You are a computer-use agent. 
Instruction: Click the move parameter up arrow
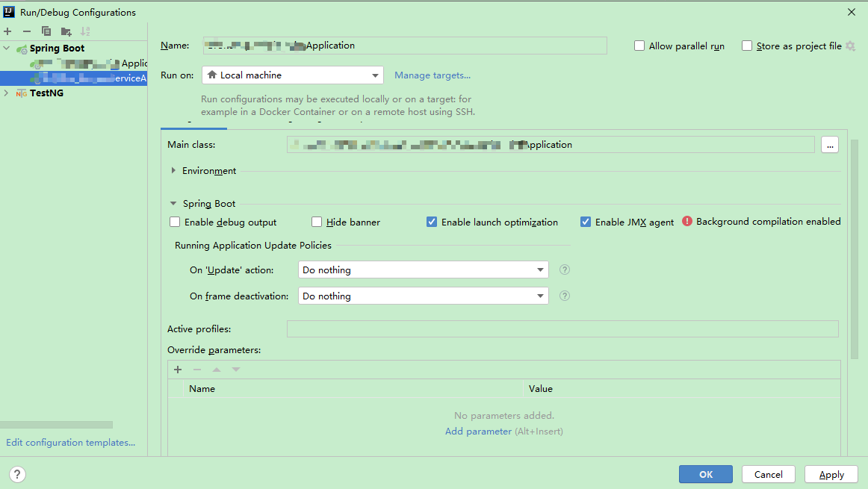coord(217,370)
